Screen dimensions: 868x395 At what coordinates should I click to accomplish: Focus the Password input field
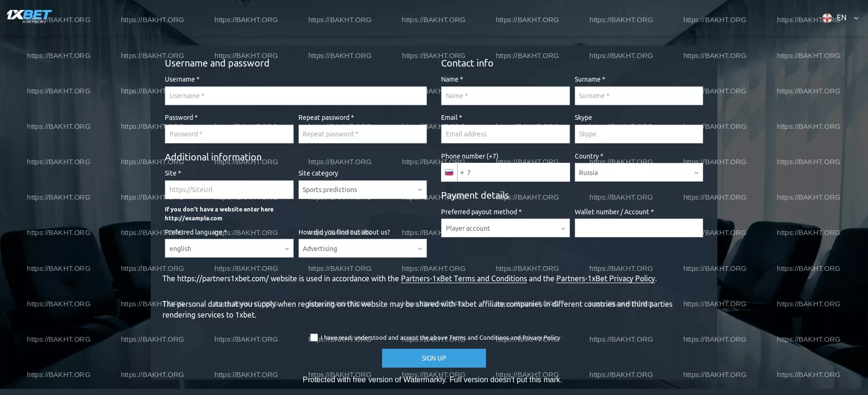229,134
